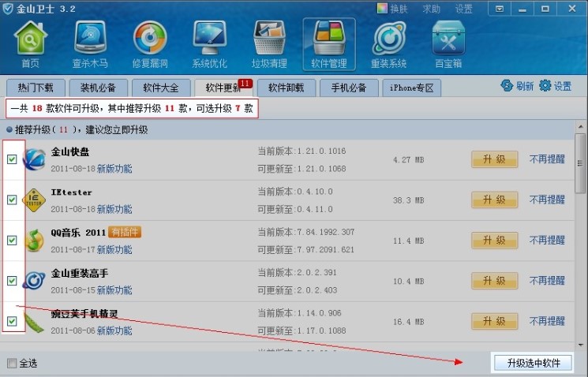Select 软件管理 software management icon

329,45
